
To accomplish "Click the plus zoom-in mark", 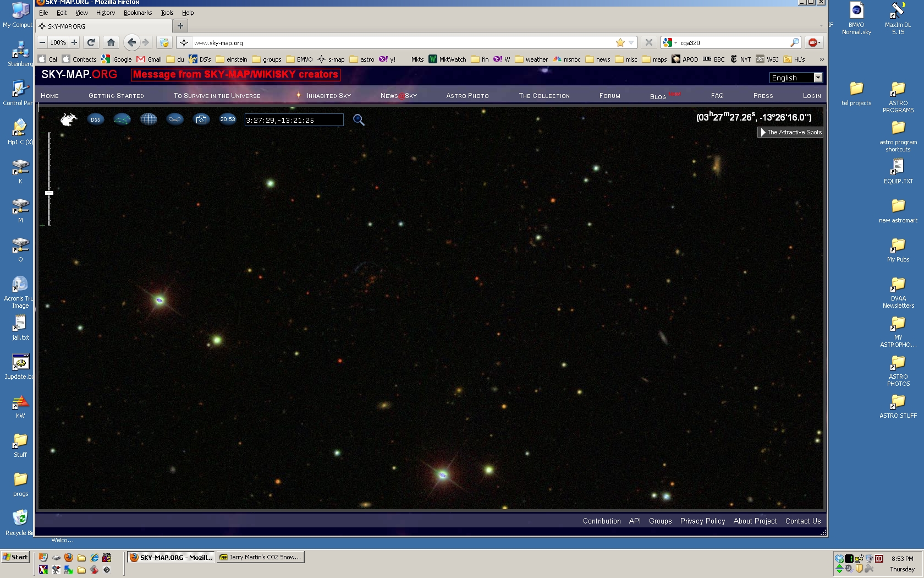I will tap(42, 225).
